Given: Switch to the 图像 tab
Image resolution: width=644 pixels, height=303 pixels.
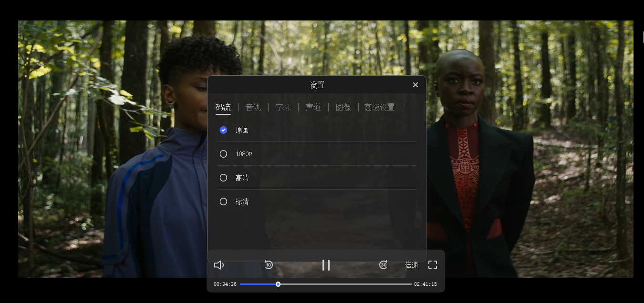Looking at the screenshot, I should [x=343, y=107].
